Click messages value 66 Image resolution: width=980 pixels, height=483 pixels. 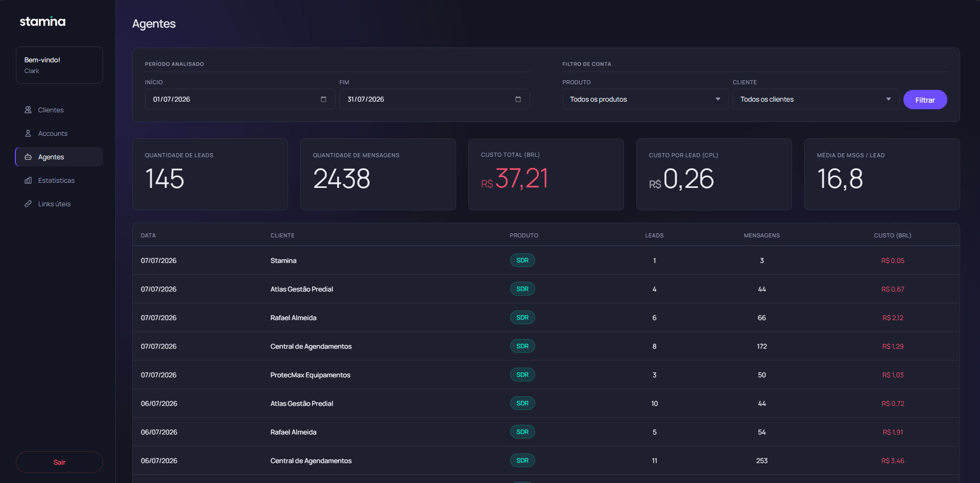(x=761, y=318)
